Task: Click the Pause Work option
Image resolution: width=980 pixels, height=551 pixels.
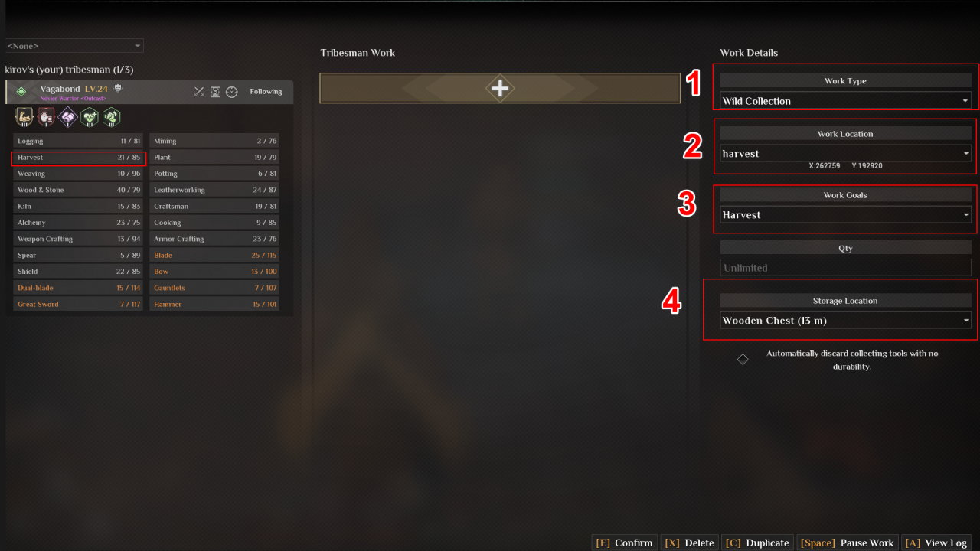Action: coord(848,543)
